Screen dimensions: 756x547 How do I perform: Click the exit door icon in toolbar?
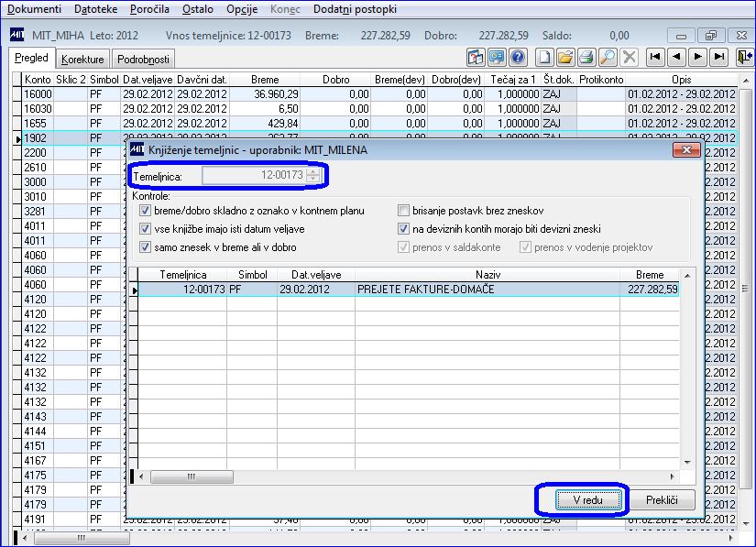pos(745,58)
